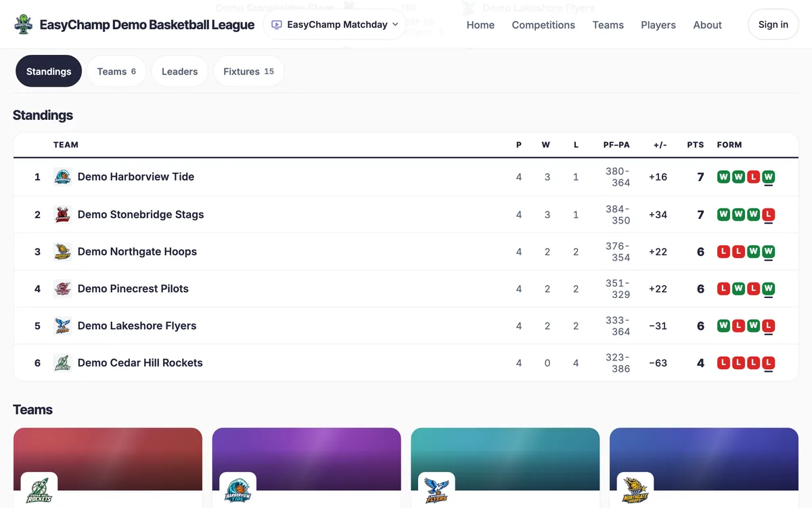Click the Standings section heading
This screenshot has width=812, height=508.
click(43, 115)
